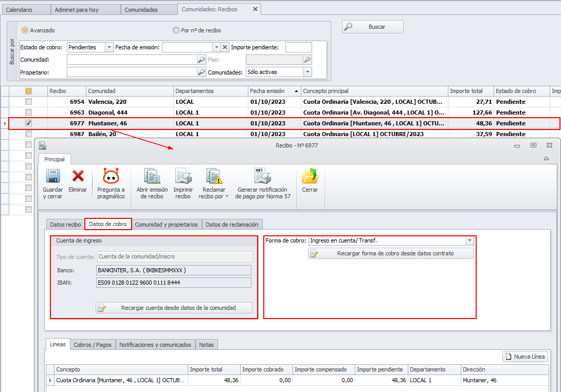Select Por nº de recibo radio
The image size is (561, 392).
point(176,30)
